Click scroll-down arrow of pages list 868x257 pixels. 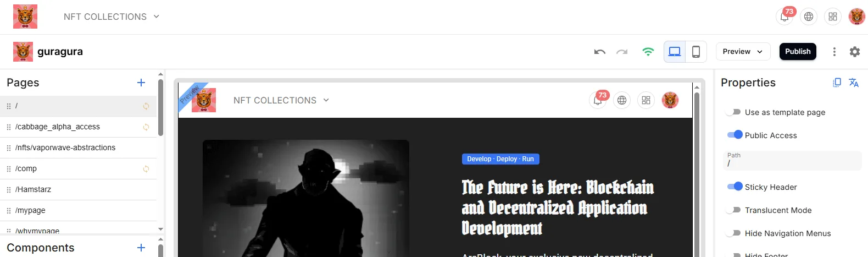(160, 229)
